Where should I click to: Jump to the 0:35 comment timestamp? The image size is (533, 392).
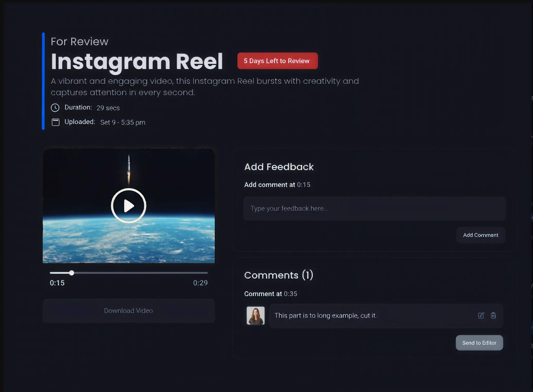290,294
